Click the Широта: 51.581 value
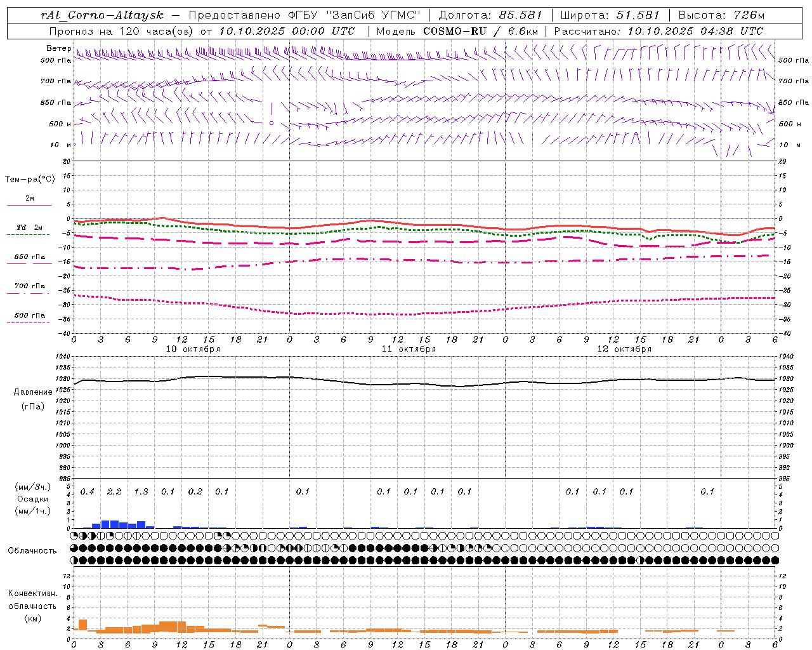 click(610, 15)
